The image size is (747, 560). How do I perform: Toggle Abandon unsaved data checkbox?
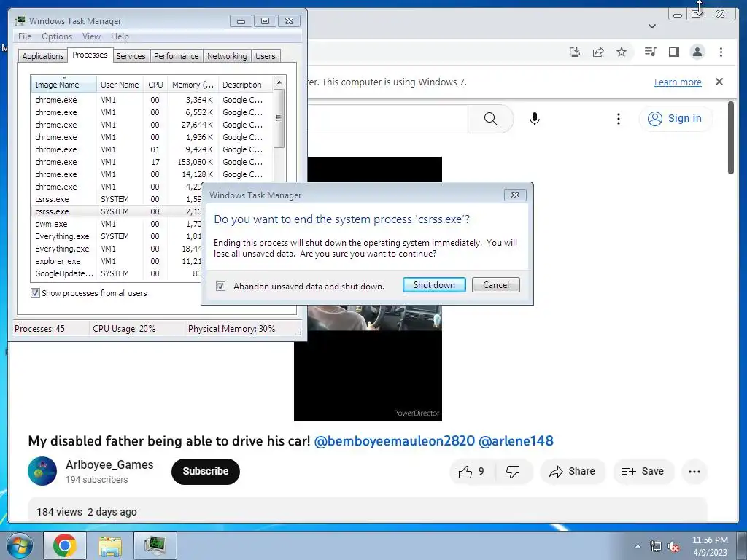[220, 286]
